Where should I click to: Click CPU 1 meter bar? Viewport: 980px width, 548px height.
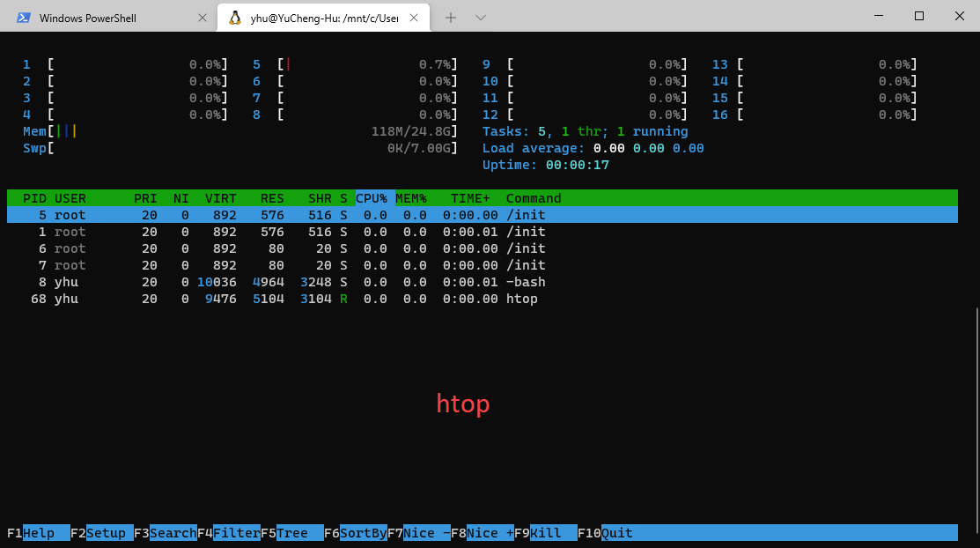click(125, 64)
